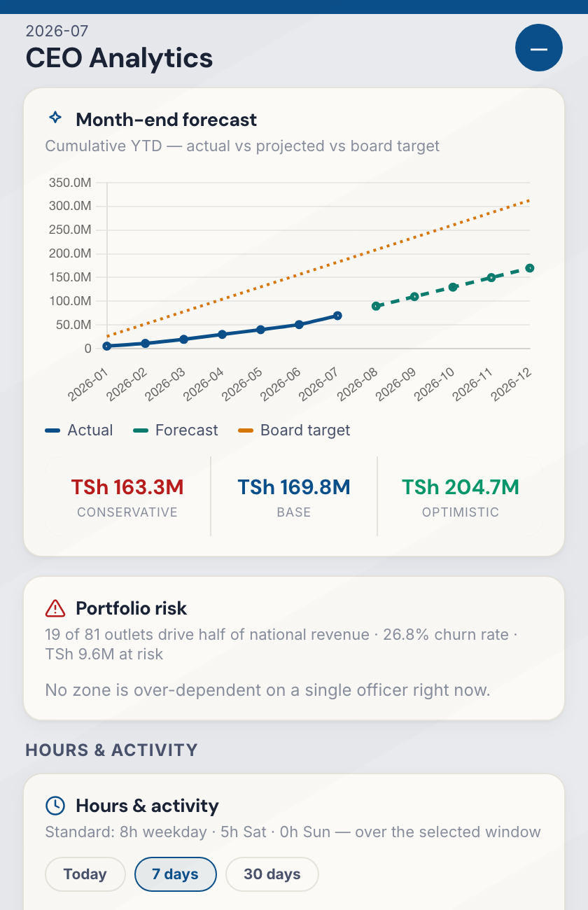The width and height of the screenshot is (588, 910).
Task: Toggle the Actual series in the legend
Action: click(79, 430)
